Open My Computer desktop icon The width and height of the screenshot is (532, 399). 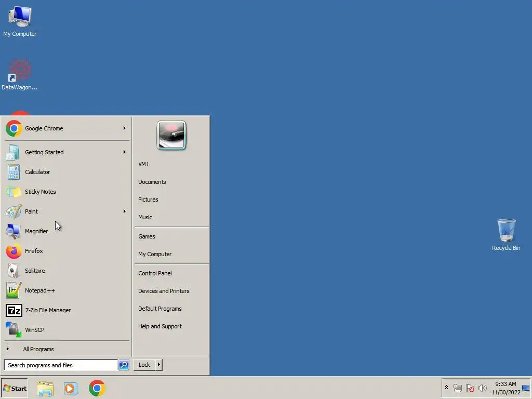pyautogui.click(x=20, y=21)
